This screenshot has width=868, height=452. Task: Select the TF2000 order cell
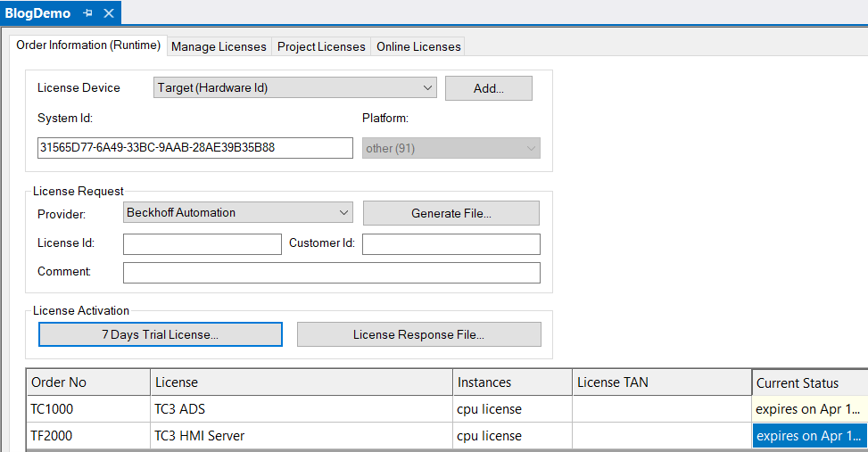point(88,436)
